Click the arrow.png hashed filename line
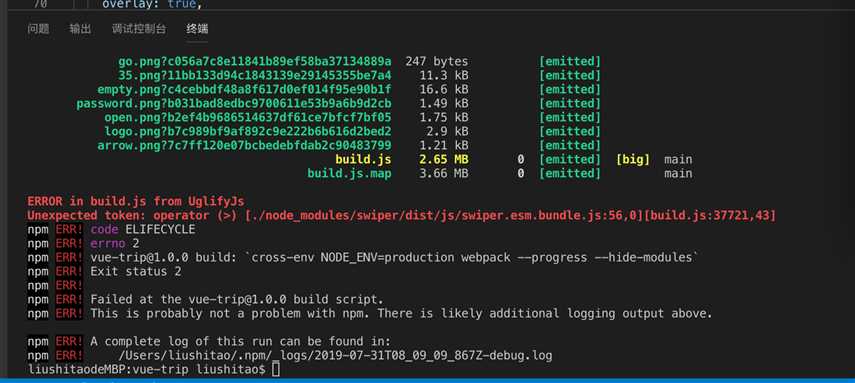This screenshot has width=855, height=383. (244, 146)
